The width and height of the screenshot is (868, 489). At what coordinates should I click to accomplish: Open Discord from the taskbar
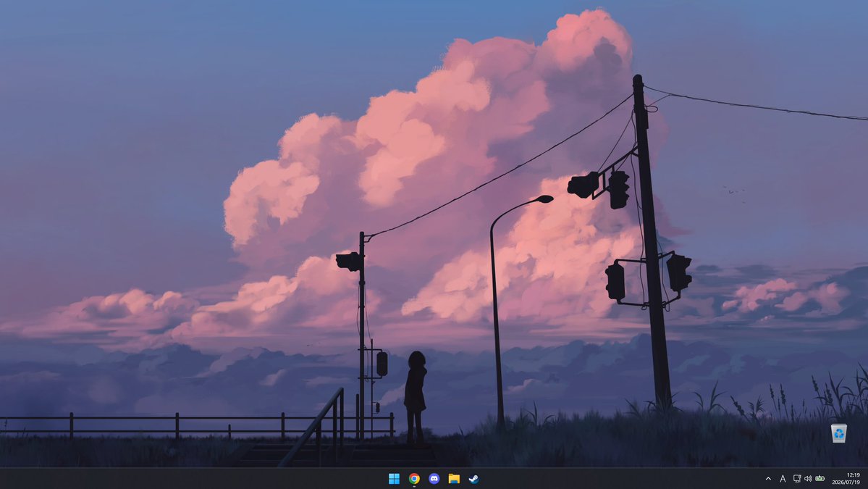(x=434, y=478)
